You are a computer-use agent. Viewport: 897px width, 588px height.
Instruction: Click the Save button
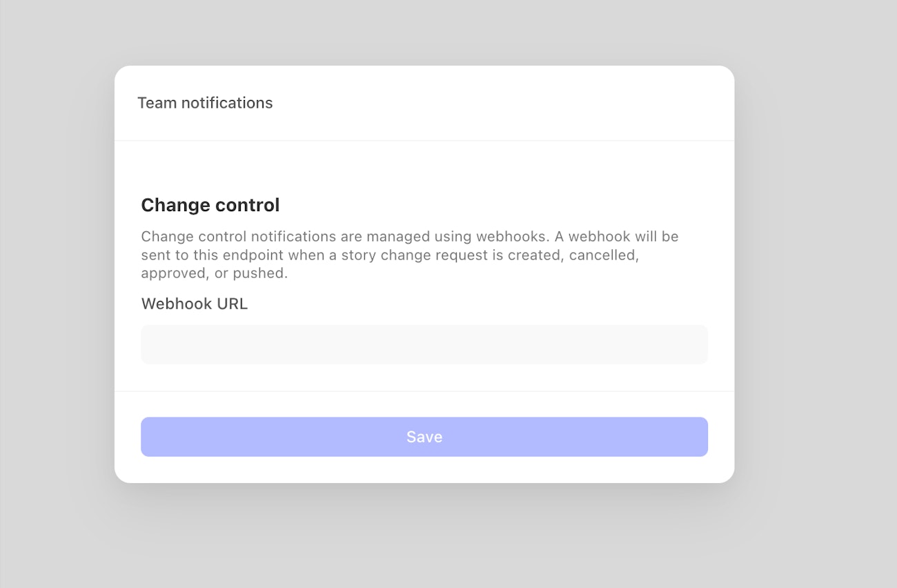tap(424, 437)
